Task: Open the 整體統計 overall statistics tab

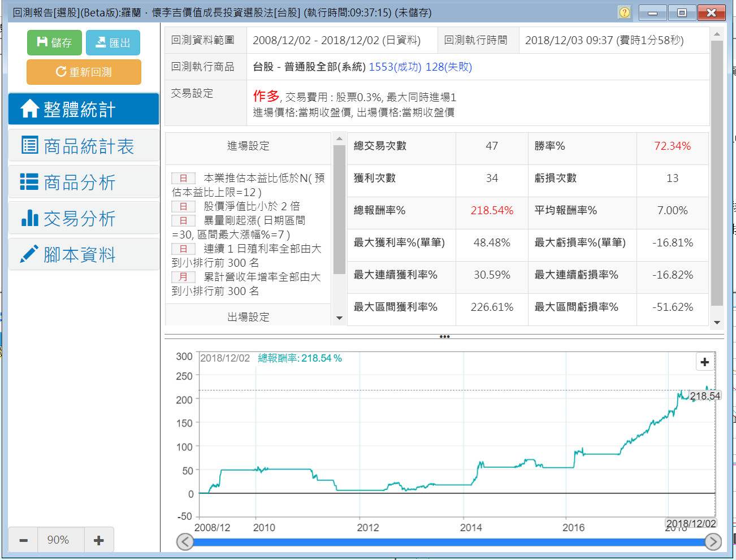Action: tap(84, 109)
